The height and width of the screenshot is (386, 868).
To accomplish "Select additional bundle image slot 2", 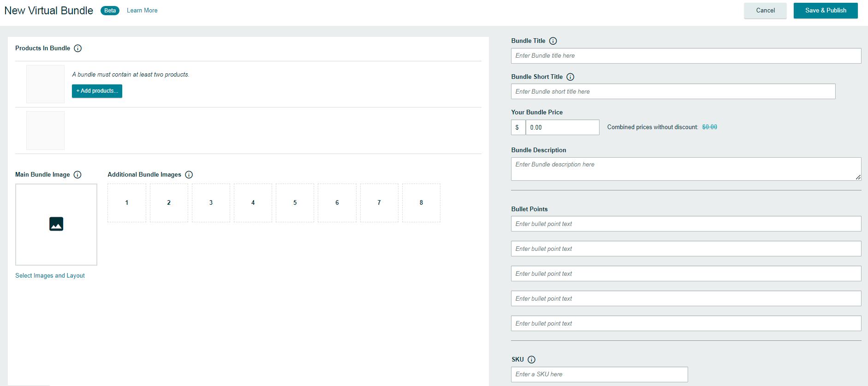I will (169, 203).
